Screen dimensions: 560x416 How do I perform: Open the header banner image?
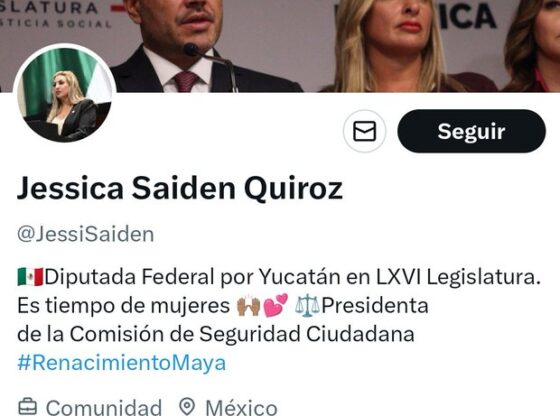(280, 46)
